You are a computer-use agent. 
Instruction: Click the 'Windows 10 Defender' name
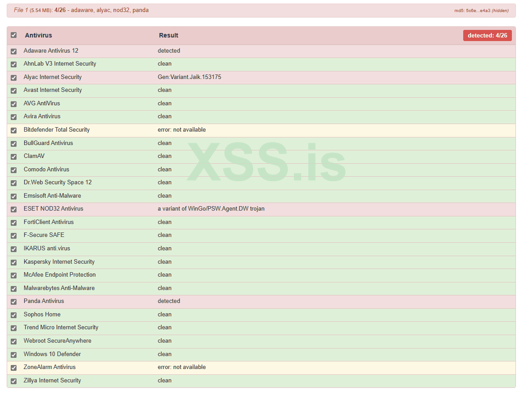(52, 354)
